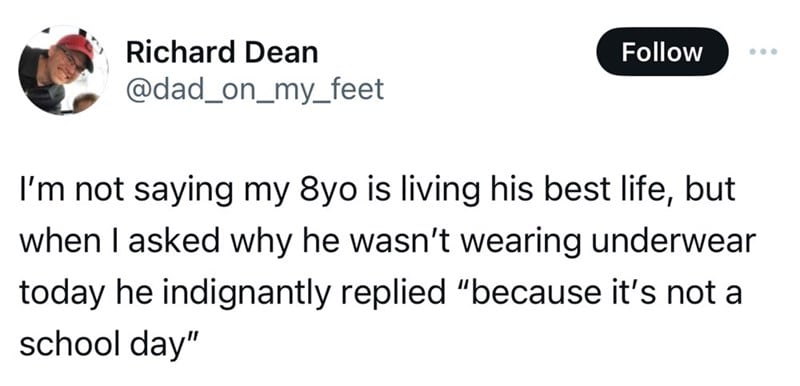This screenshot has width=800, height=386.
Task: Click the closing words "school day"
Action: pos(104,347)
